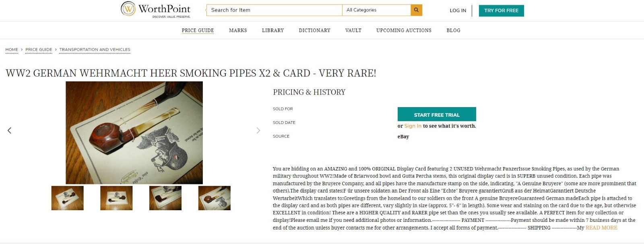Open TRANSPORTATION AND VEHICLES breadcrumb
Viewport: 644px width, 244px height.
pyautogui.click(x=95, y=50)
